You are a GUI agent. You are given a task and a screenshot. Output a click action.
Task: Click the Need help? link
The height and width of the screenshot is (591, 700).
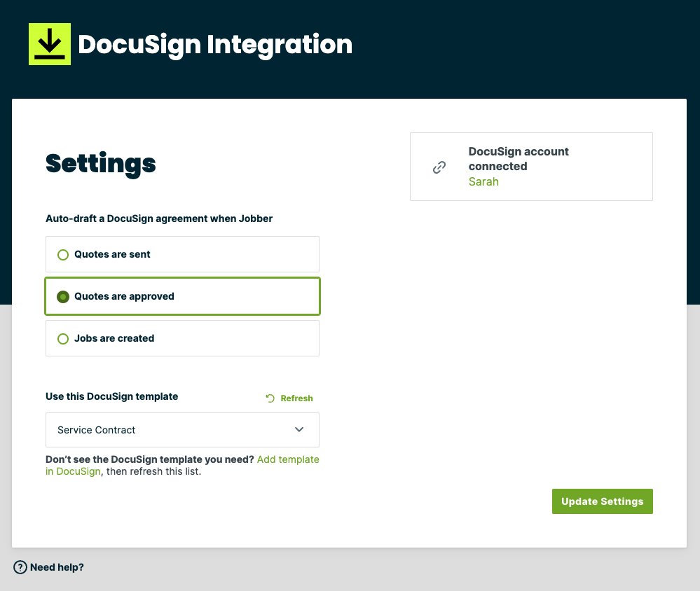click(57, 567)
